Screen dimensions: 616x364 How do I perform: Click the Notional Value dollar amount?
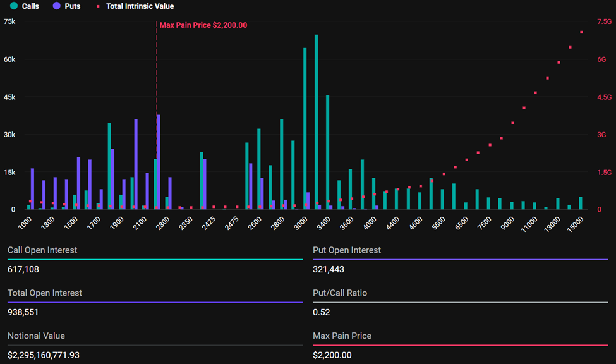click(x=44, y=355)
